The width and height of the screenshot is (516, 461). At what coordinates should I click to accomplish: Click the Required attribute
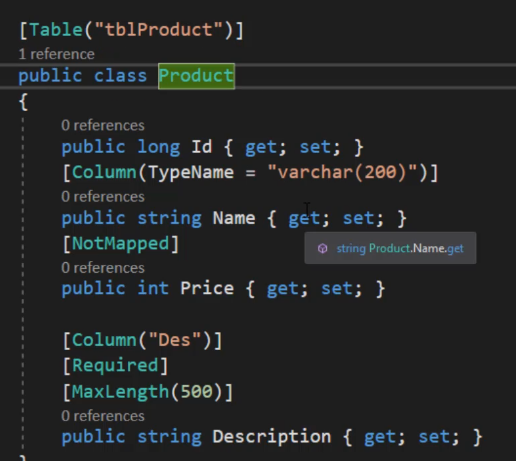[x=115, y=365]
